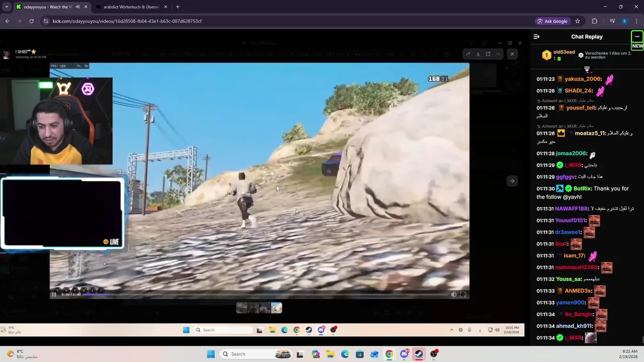This screenshot has height=362, width=644.
Task: Close the clip viewer overlay
Action: coord(512,54)
